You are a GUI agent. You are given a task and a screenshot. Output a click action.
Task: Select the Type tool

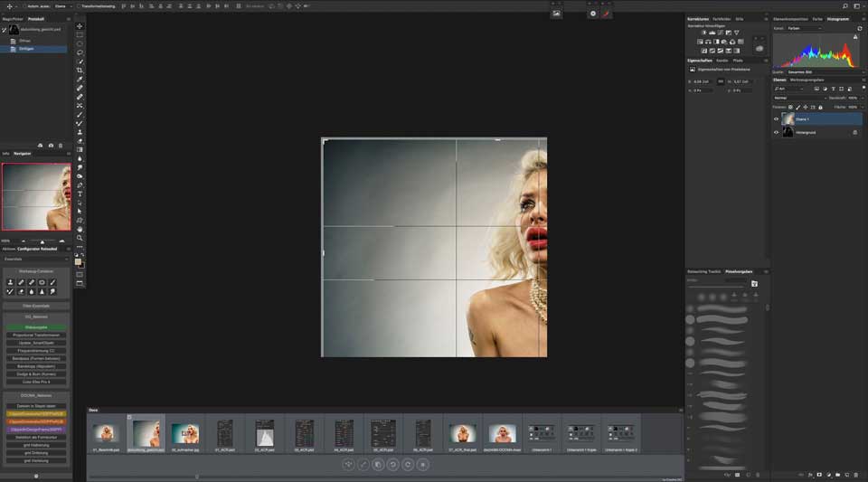click(80, 194)
